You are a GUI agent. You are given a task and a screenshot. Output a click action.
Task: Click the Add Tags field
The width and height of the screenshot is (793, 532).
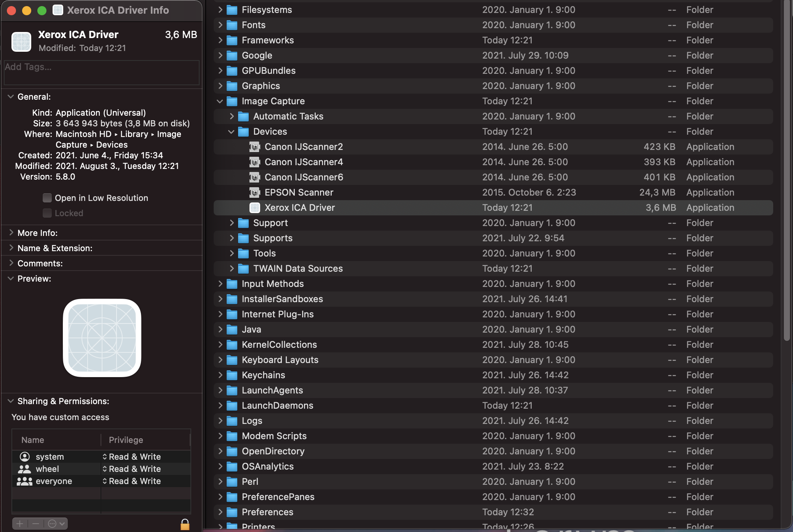(x=101, y=72)
